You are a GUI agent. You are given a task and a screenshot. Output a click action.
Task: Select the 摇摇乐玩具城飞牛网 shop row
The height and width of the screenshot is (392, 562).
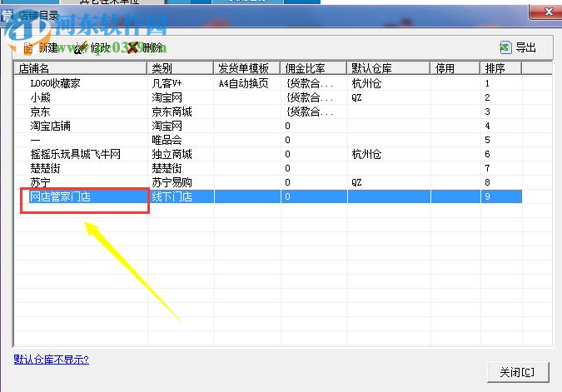pyautogui.click(x=268, y=154)
